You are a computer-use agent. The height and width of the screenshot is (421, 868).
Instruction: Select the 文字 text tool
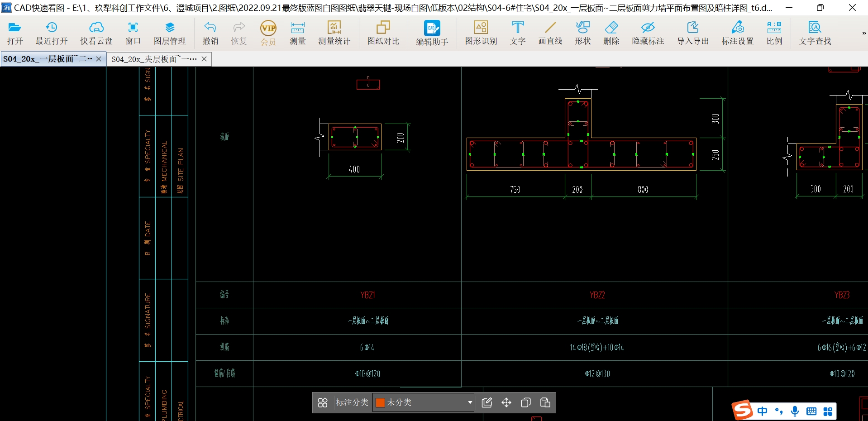click(x=518, y=33)
